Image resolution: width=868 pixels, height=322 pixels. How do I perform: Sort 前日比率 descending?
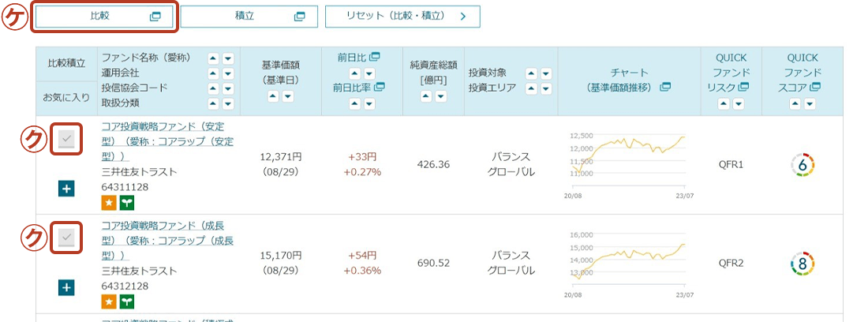pyautogui.click(x=369, y=103)
